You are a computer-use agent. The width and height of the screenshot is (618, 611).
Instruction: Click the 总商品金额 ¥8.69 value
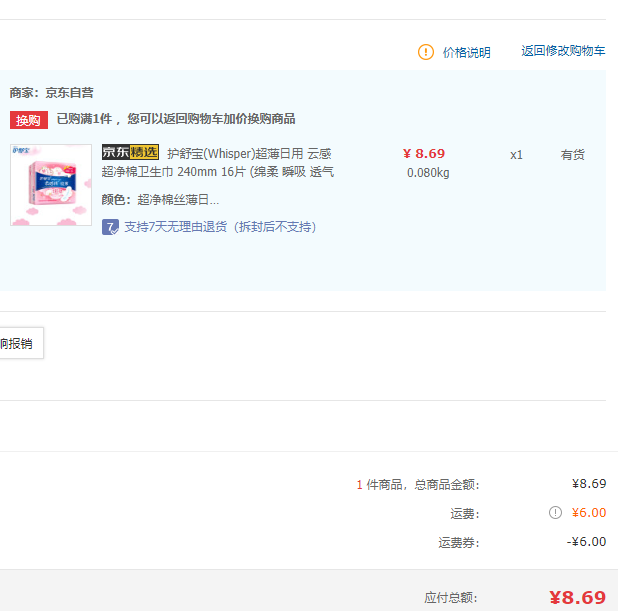589,484
